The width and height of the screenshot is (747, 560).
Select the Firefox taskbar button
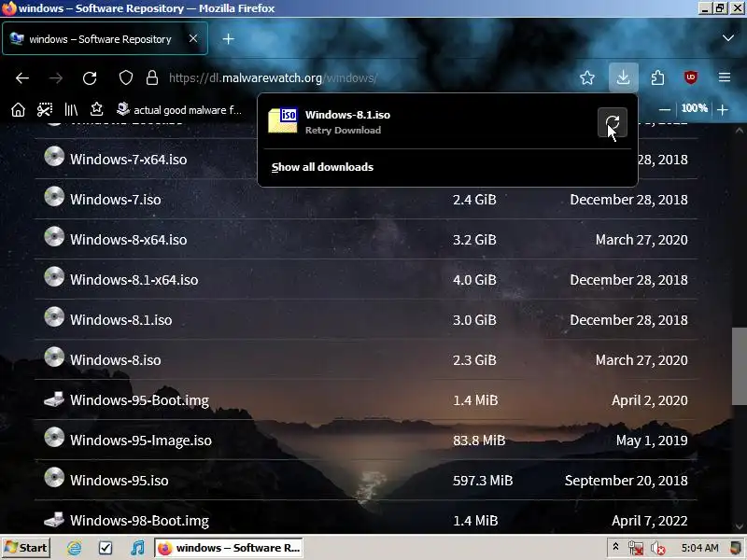pyautogui.click(x=229, y=548)
